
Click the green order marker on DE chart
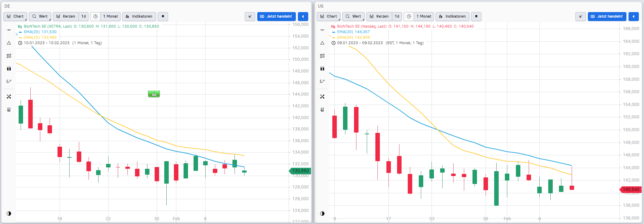[x=154, y=94]
